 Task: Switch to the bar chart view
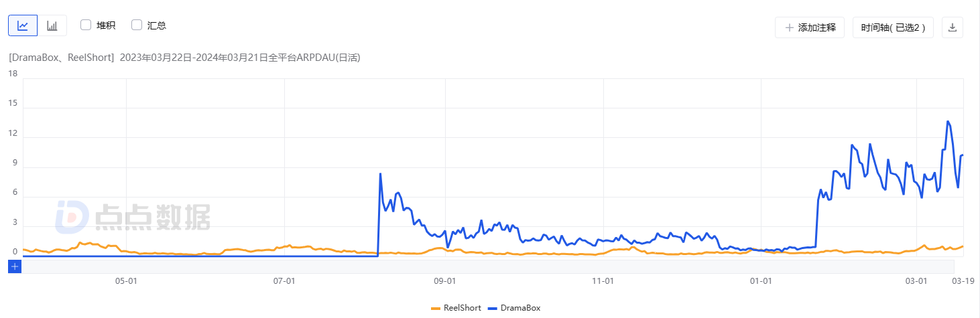(x=52, y=25)
